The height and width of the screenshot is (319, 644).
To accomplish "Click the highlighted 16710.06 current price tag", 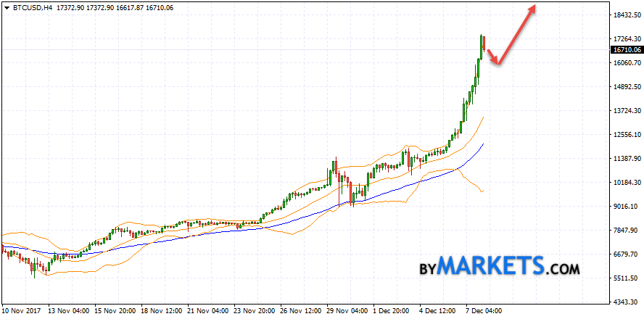I will (627, 50).
